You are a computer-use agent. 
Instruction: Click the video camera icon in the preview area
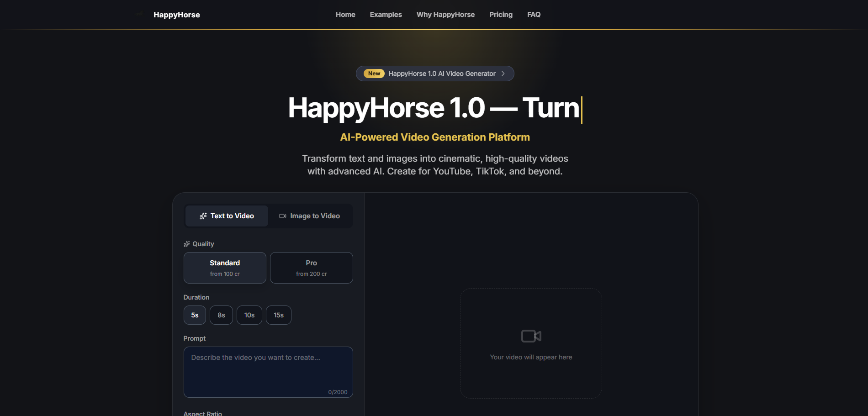coord(530,336)
